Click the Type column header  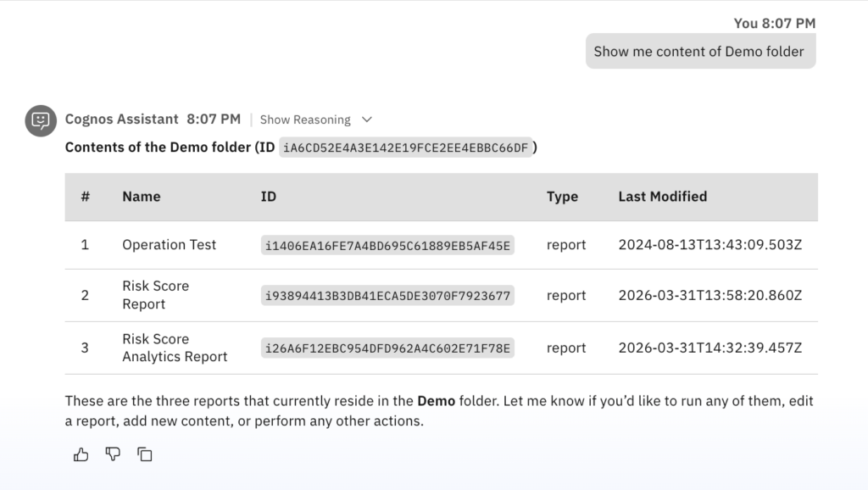click(562, 197)
